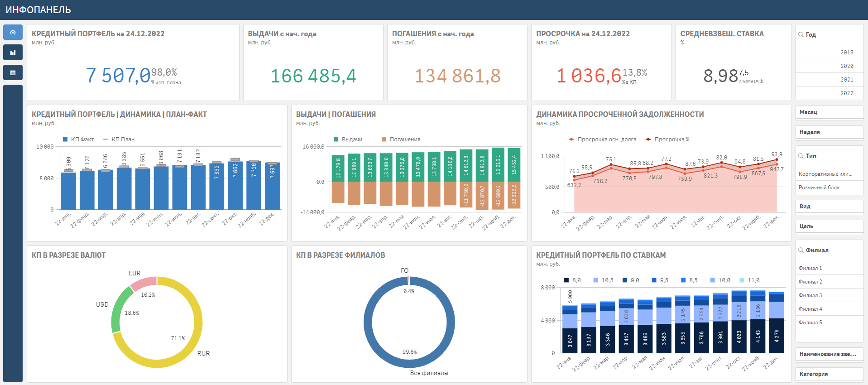The width and height of the screenshot is (868, 385).
Task: Expand the Неделя filter
Action: (830, 132)
